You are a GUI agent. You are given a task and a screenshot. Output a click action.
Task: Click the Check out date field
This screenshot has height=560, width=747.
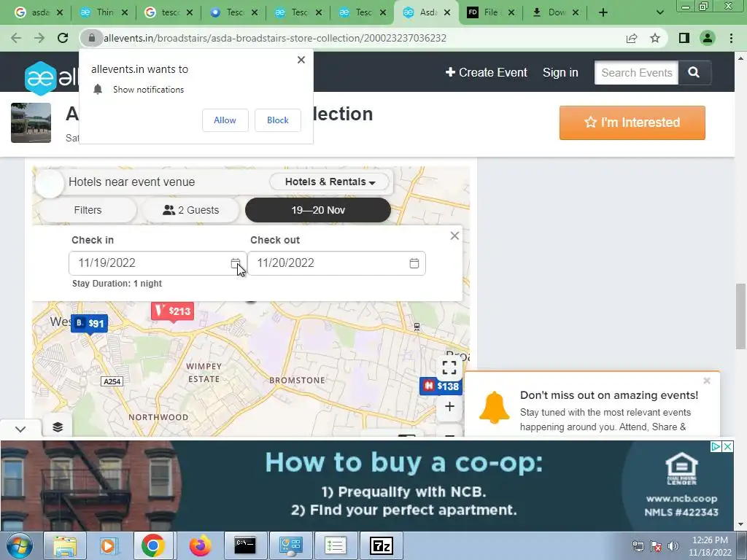336,262
